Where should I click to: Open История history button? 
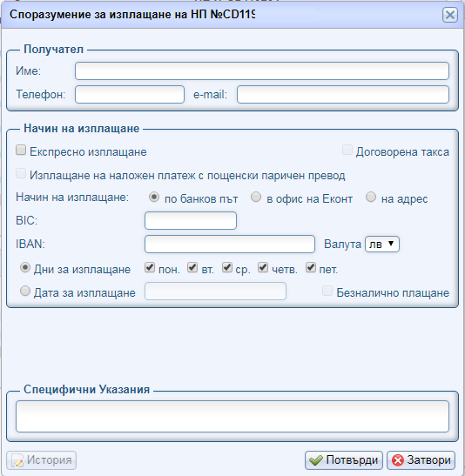pos(41,460)
